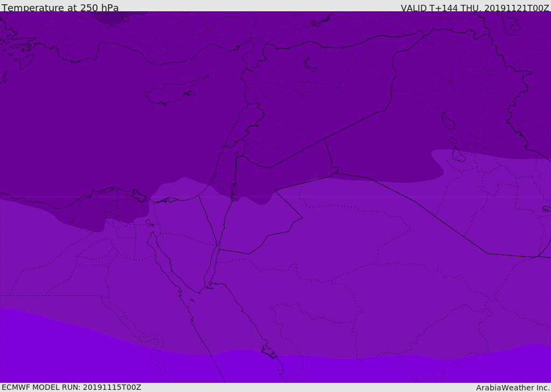
Task: Click the 'Temperature at 250 hPa' title
Action: (x=60, y=8)
